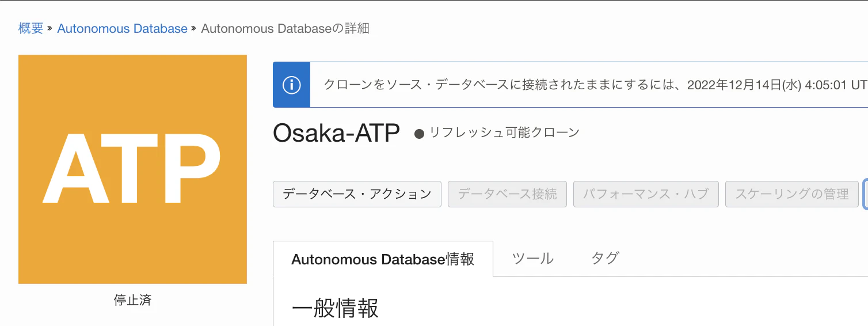Click the リフレッシュ可能クローン label

click(x=504, y=133)
